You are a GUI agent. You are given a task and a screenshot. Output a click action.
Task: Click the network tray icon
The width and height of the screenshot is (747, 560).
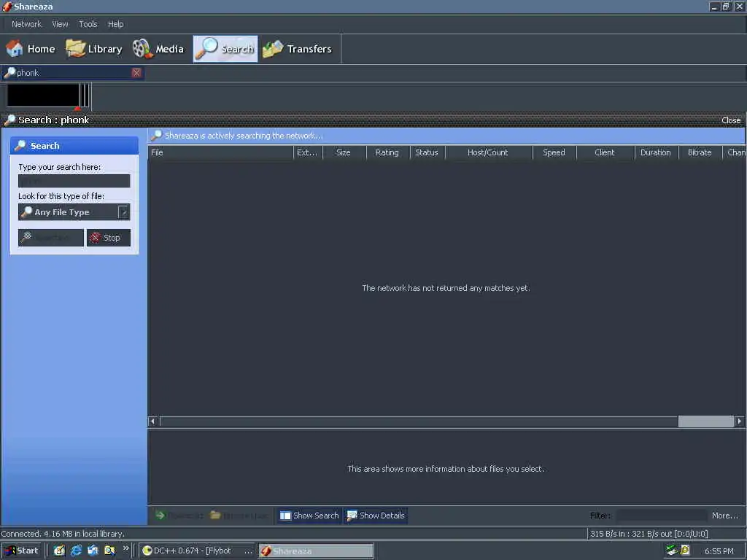pos(672,550)
